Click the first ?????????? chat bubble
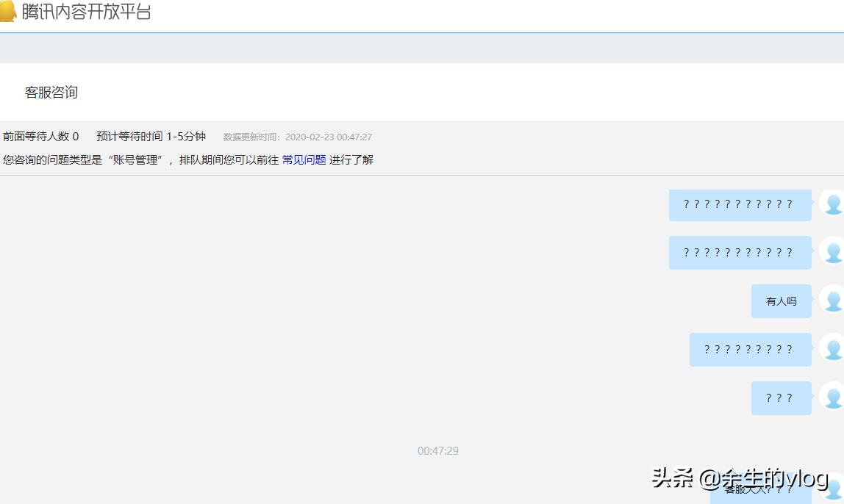The height and width of the screenshot is (504, 844). click(x=740, y=205)
